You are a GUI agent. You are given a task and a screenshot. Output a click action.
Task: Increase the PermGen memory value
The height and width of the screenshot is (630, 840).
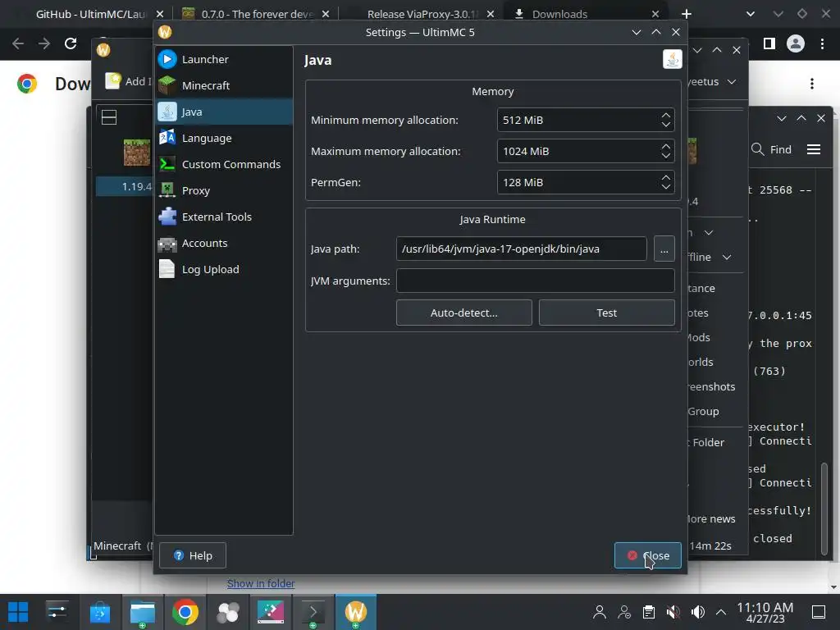coord(665,177)
